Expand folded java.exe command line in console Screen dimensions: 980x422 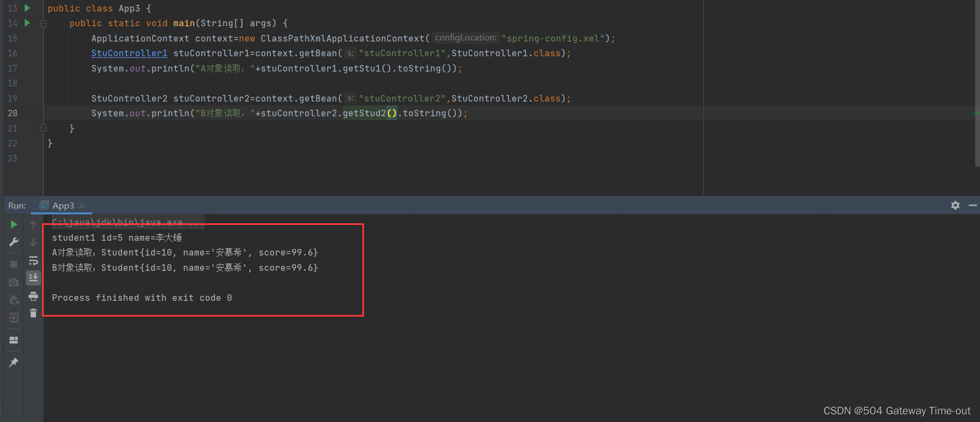[128, 222]
